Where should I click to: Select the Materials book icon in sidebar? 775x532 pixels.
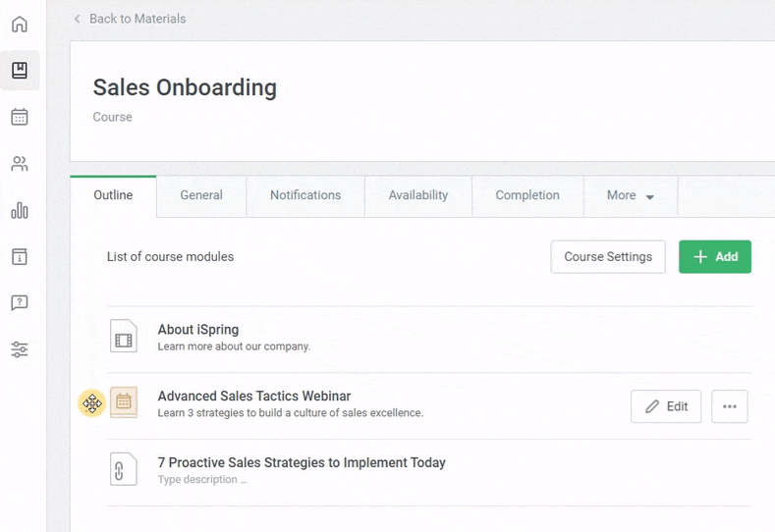coord(20,71)
